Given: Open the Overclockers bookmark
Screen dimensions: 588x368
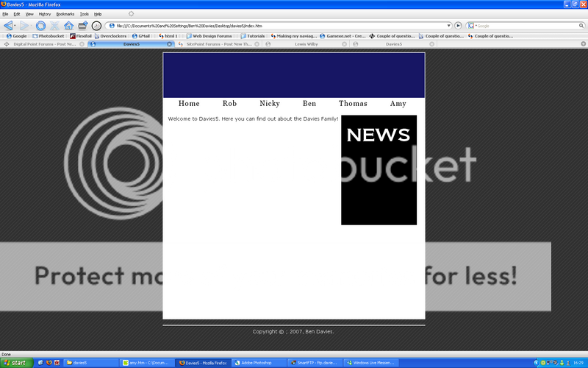Looking at the screenshot, I should tap(110, 36).
